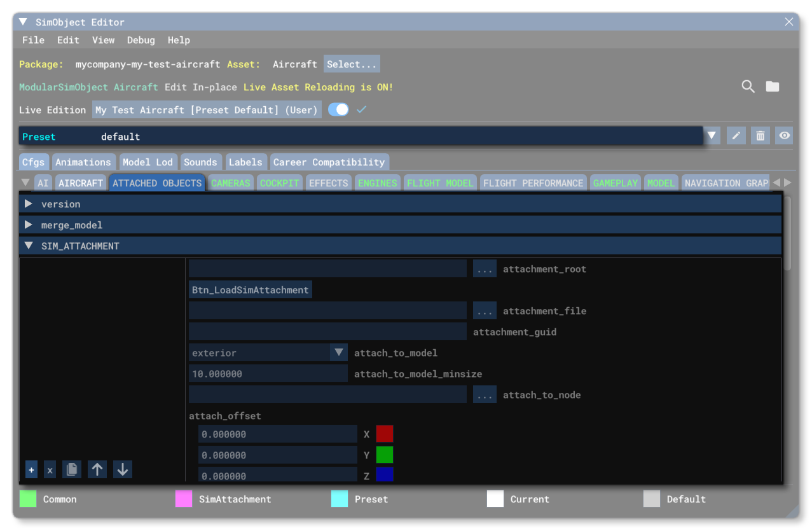Duplicate the entry using copy icon
Viewport: 812px width, 531px height.
72,470
